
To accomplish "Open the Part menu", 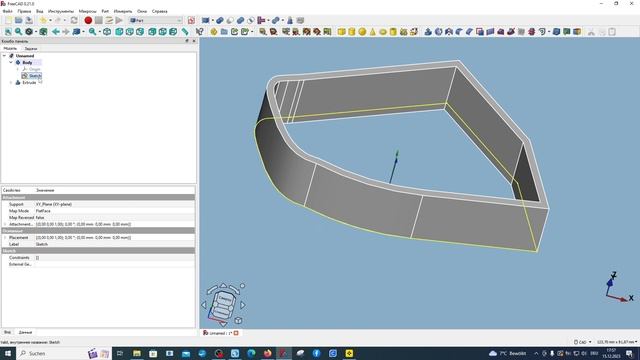I will [105, 11].
